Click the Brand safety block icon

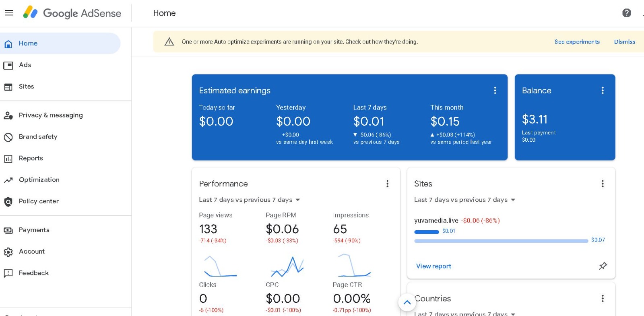point(8,137)
